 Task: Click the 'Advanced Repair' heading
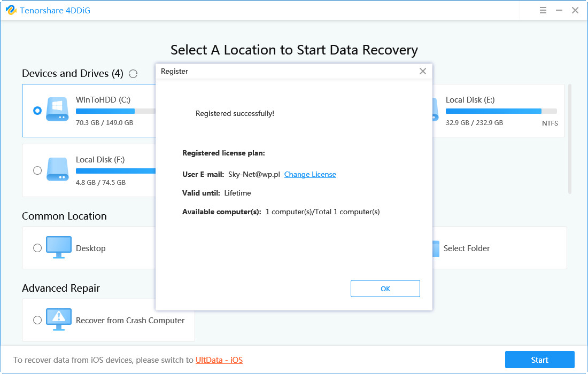61,288
